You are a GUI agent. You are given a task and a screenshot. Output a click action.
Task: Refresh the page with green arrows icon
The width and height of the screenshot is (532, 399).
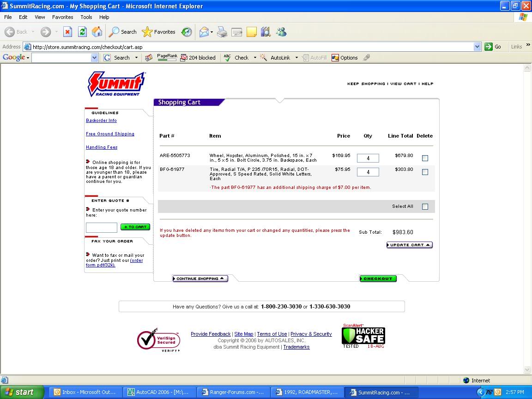pos(82,32)
